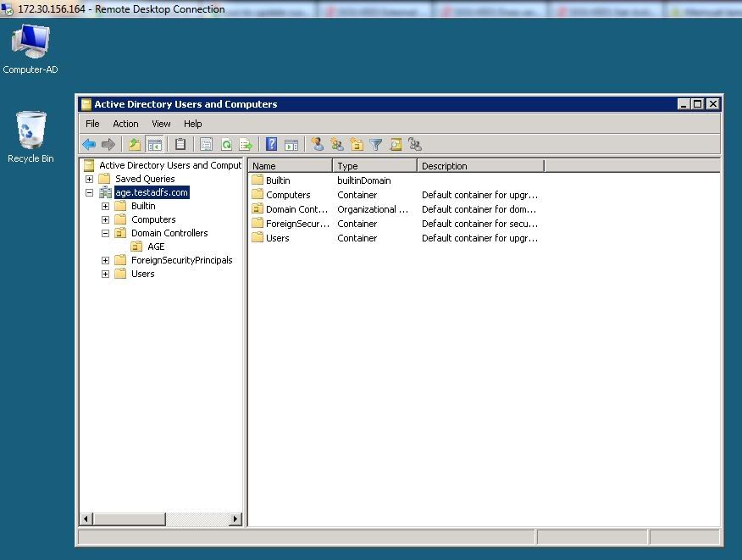The image size is (742, 560).
Task: Click Remote Desktop Connection title icon
Action: click(x=7, y=8)
